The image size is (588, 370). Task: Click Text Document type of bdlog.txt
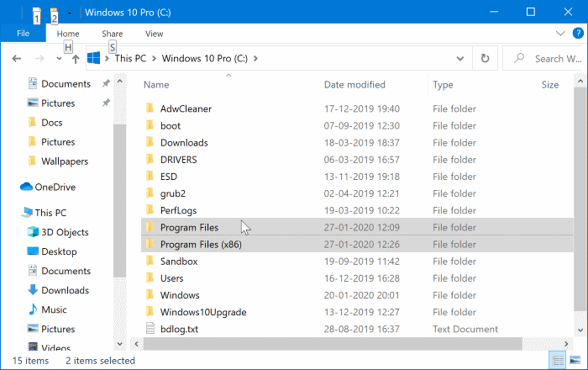[x=465, y=329]
